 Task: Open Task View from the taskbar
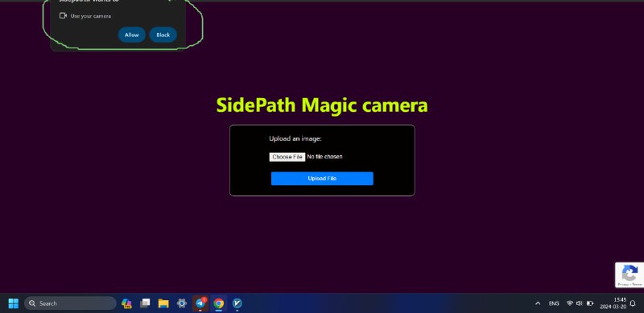point(145,303)
